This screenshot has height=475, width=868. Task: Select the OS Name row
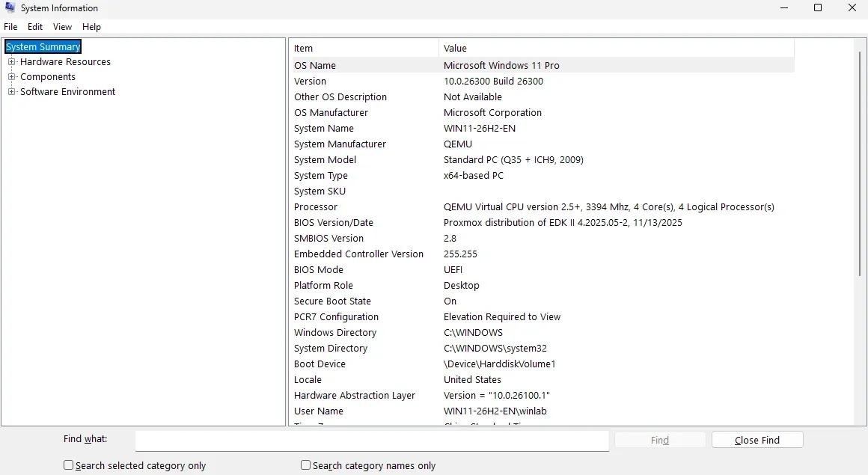coord(543,65)
